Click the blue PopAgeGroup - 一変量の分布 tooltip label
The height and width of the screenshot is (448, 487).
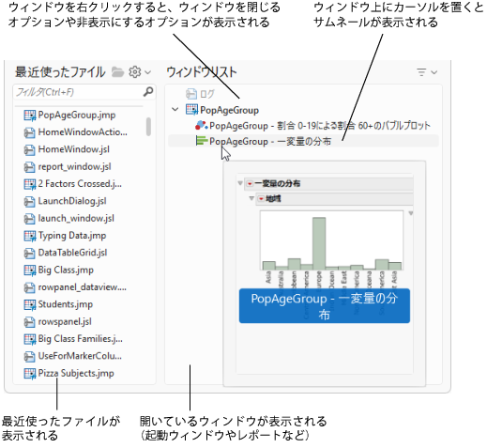point(325,306)
